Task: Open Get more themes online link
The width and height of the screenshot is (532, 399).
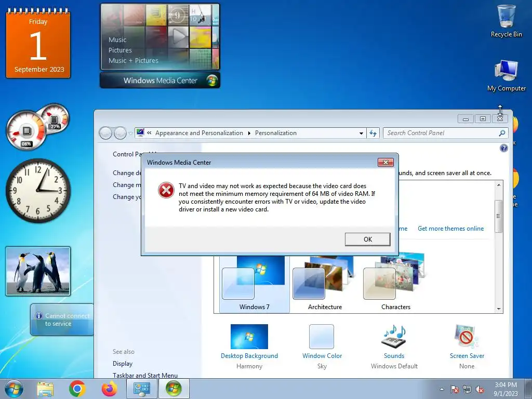Action: pos(450,229)
